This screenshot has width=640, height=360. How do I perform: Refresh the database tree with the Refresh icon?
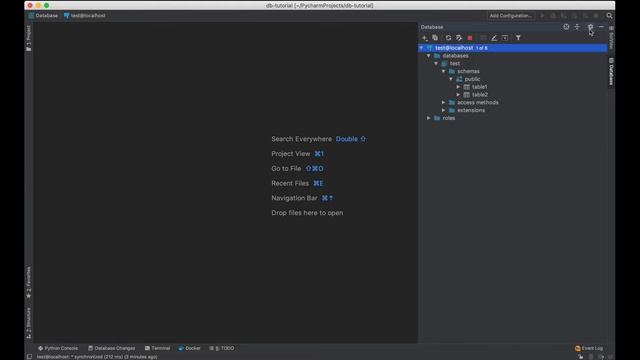(449, 38)
